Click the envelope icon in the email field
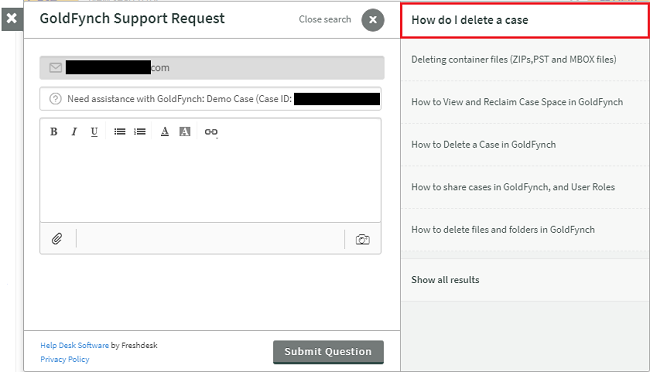650x372 pixels. coord(56,68)
